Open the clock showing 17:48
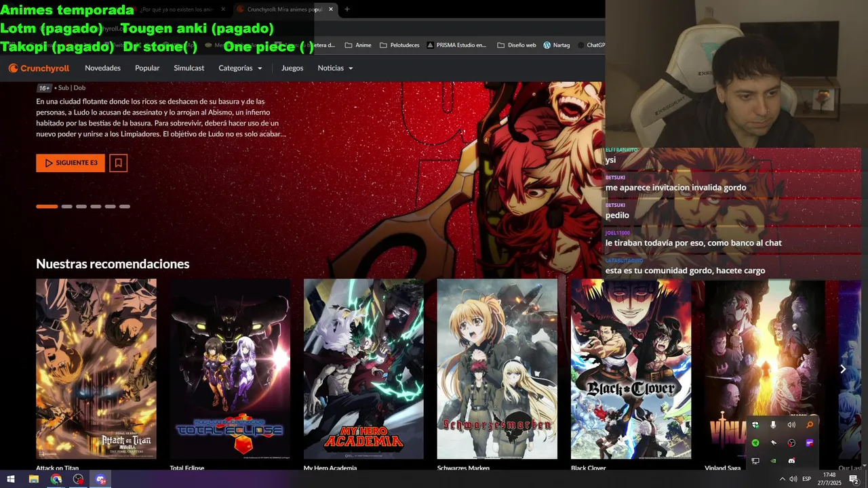The image size is (868, 488). (x=829, y=479)
